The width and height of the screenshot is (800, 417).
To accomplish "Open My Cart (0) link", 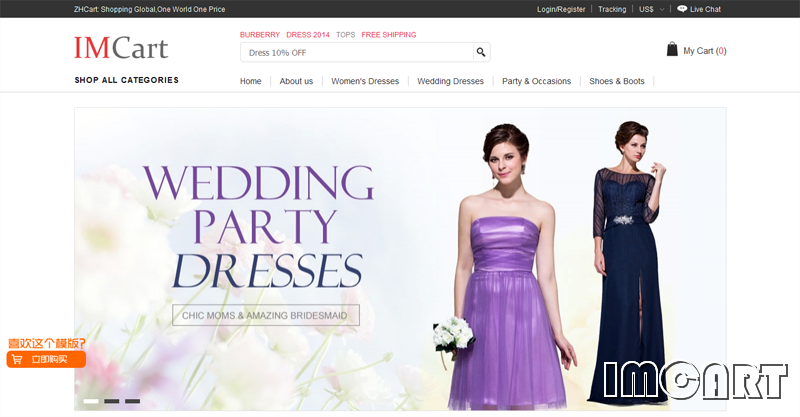I will click(x=705, y=51).
